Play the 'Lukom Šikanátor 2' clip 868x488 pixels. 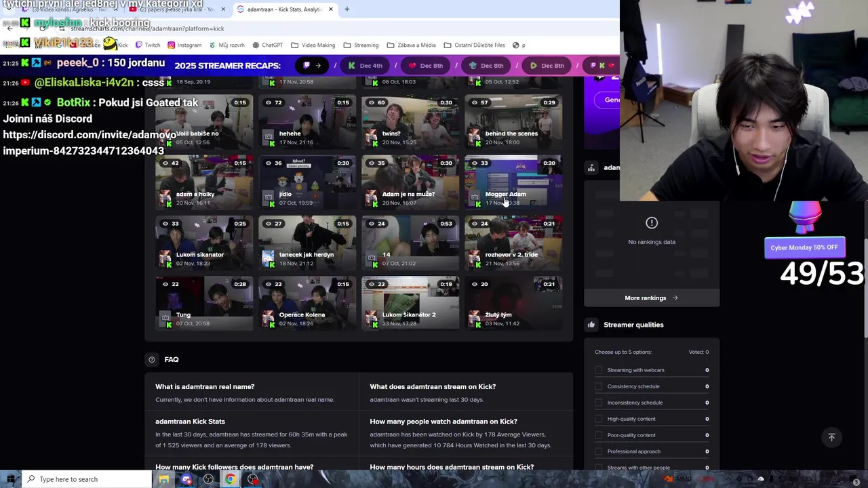point(410,304)
